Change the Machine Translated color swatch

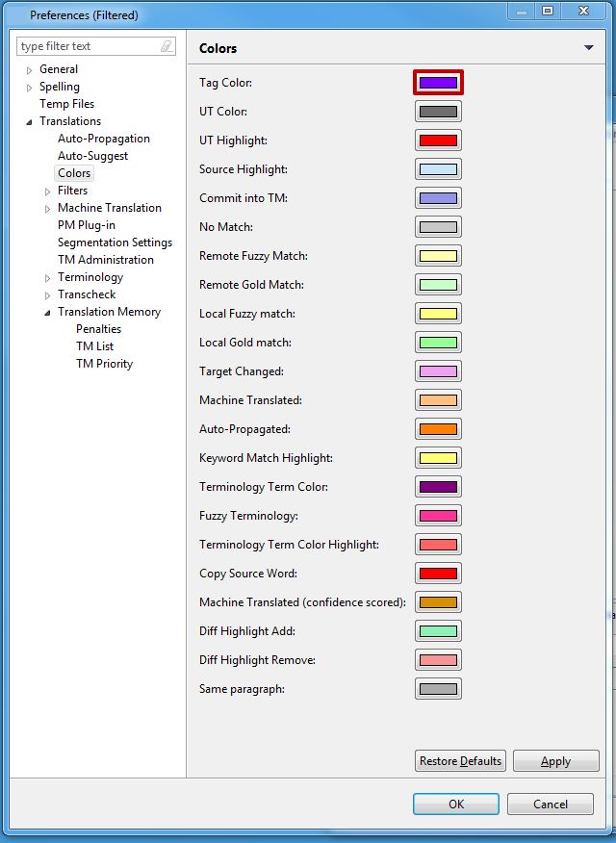(x=438, y=400)
